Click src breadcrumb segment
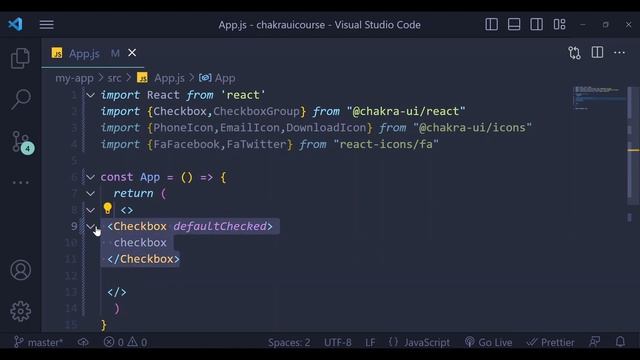The image size is (640, 360). pos(114,78)
